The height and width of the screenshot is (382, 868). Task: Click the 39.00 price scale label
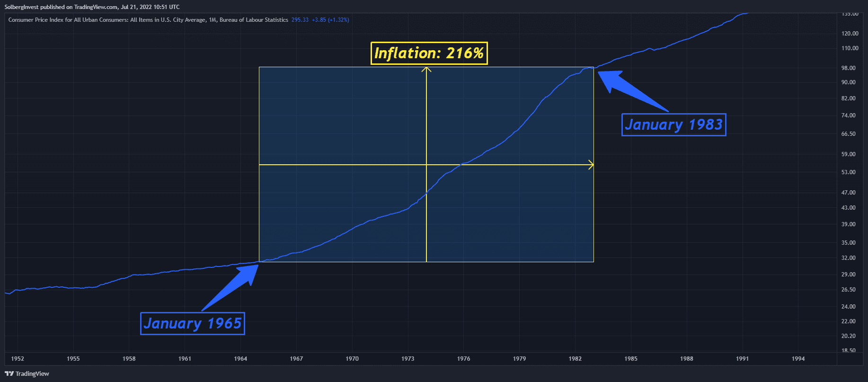(849, 224)
